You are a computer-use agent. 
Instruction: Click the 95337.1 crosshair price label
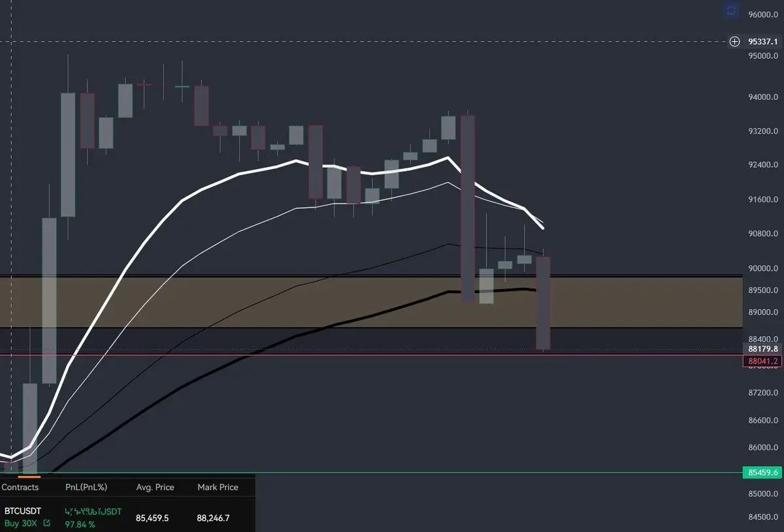762,41
